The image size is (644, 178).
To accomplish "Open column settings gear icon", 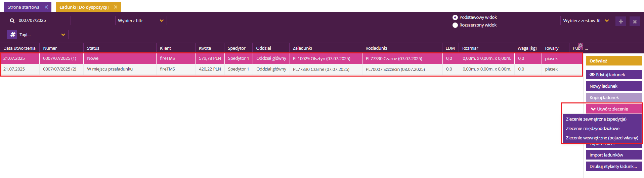I will 581,45.
